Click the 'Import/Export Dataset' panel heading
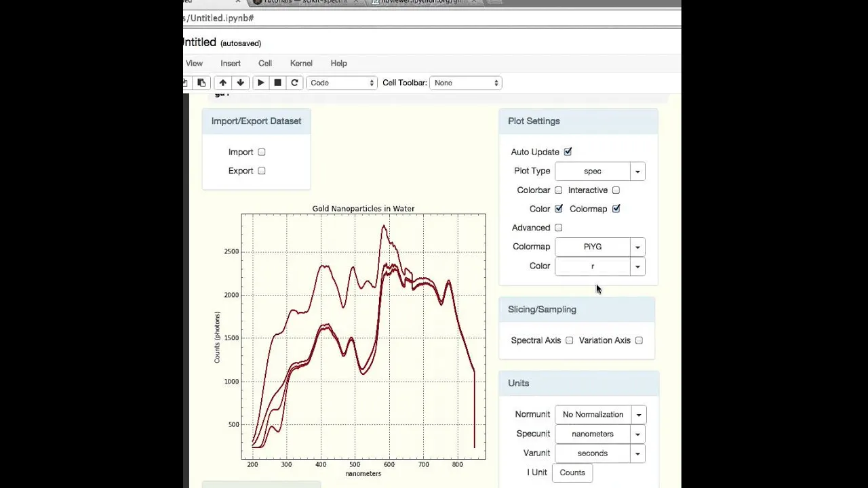Screen dimensions: 868x488 (256, 121)
